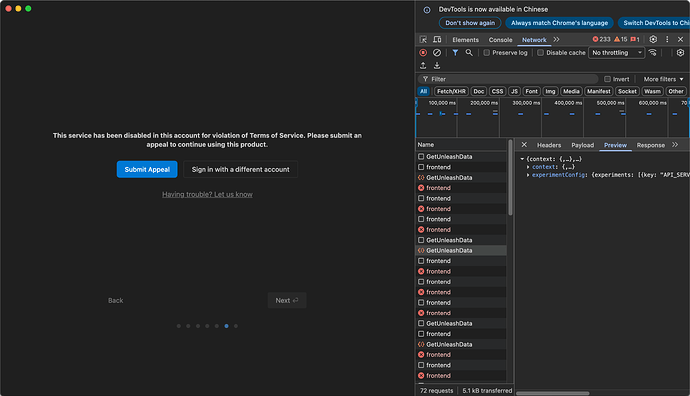Viewport: 690px width, 396px height.
Task: Close the request details pane
Action: click(524, 144)
